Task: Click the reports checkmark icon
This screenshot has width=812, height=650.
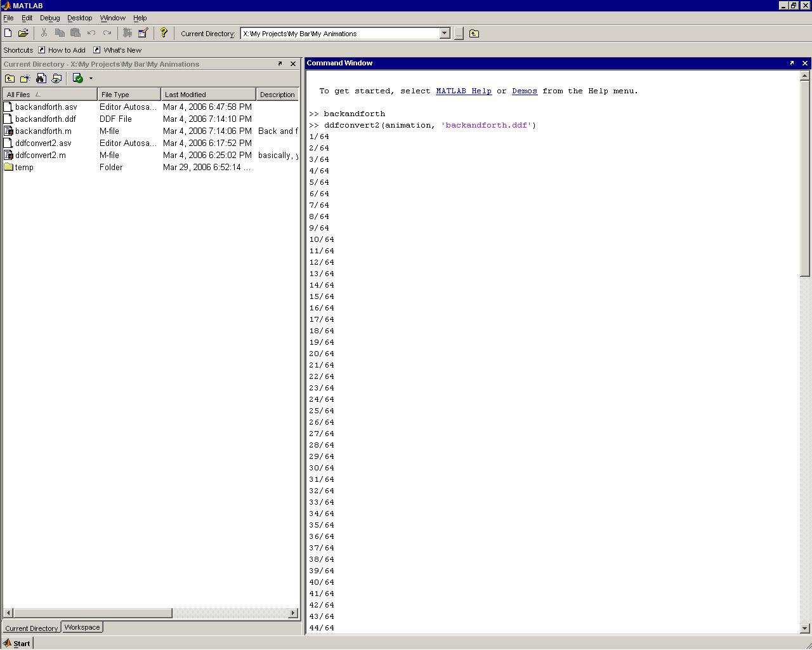Action: coord(77,78)
